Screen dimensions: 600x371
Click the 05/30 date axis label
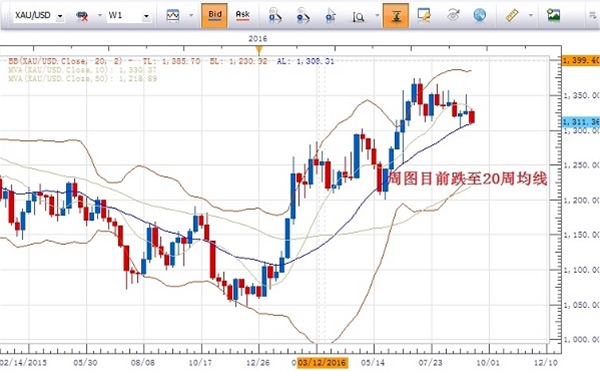[x=85, y=362]
